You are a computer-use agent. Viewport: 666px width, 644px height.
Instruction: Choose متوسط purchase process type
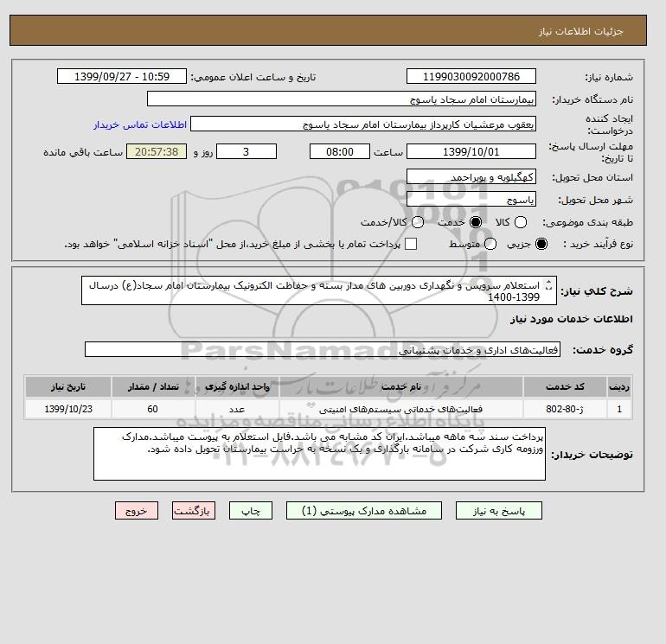[x=490, y=244]
